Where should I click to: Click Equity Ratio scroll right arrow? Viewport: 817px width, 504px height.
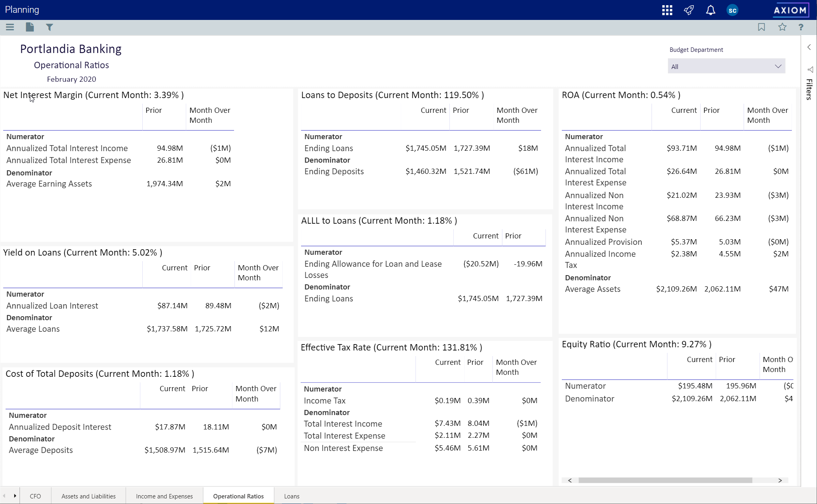click(780, 480)
